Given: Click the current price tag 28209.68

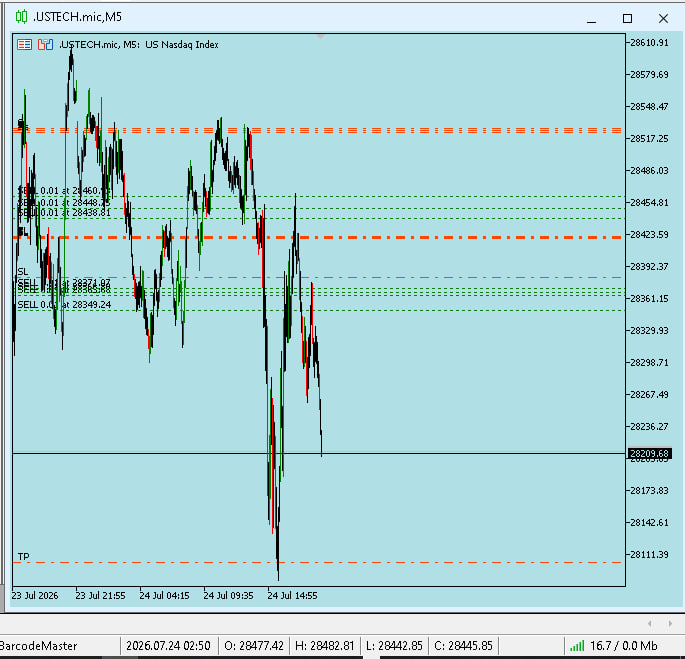Looking at the screenshot, I should 650,454.
